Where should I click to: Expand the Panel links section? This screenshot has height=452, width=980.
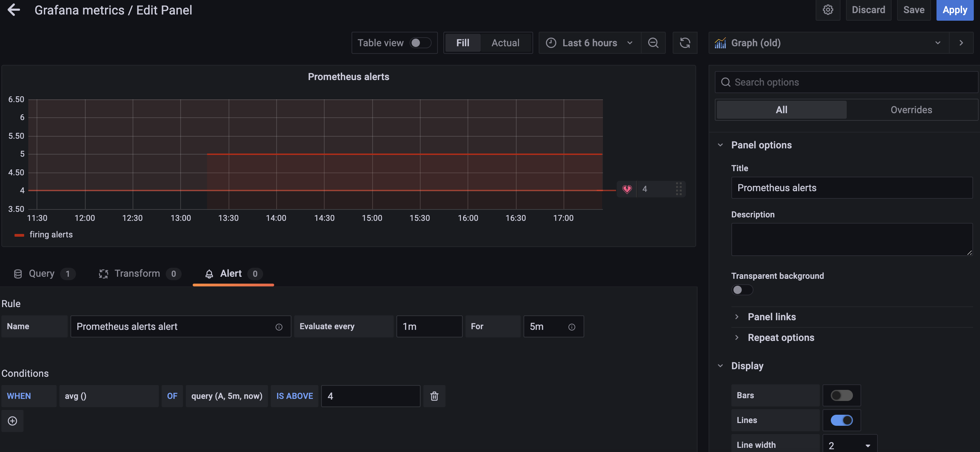pos(771,317)
